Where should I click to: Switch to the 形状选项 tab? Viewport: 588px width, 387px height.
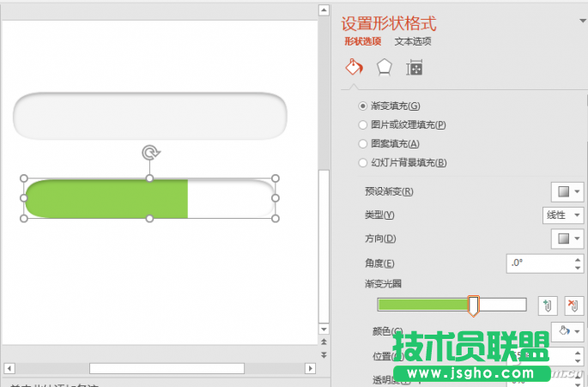(x=362, y=41)
